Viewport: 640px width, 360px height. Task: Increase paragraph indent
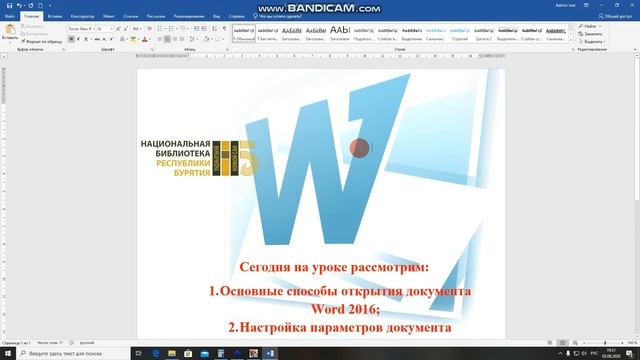(204, 29)
